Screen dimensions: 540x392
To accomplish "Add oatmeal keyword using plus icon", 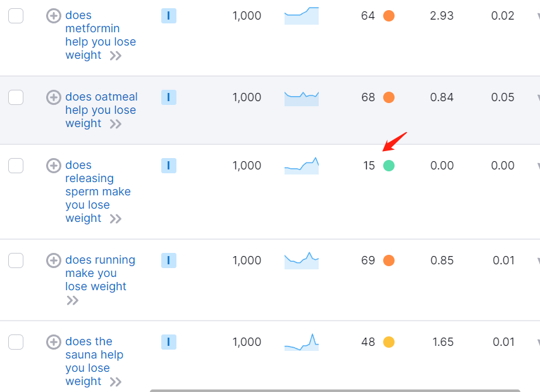I will pyautogui.click(x=54, y=97).
